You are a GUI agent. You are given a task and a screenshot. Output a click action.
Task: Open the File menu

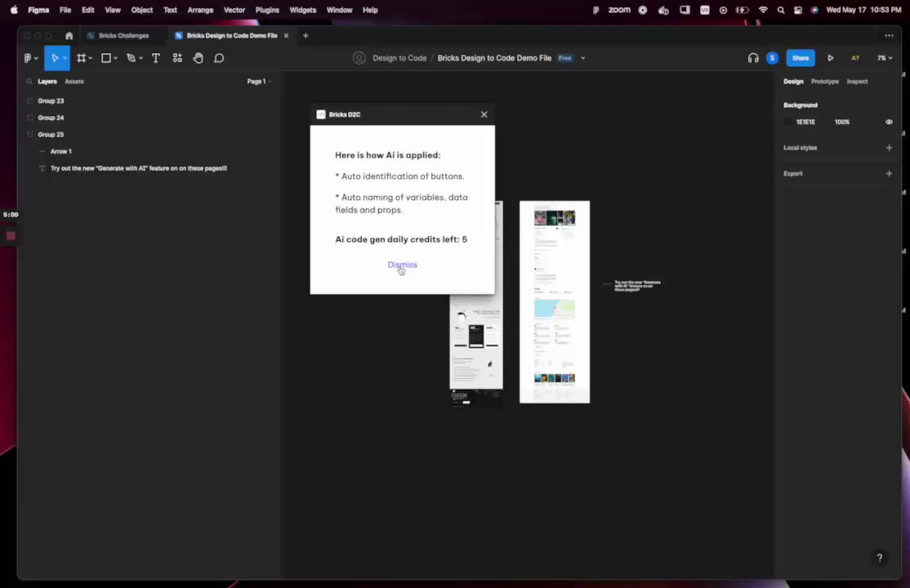[65, 10]
